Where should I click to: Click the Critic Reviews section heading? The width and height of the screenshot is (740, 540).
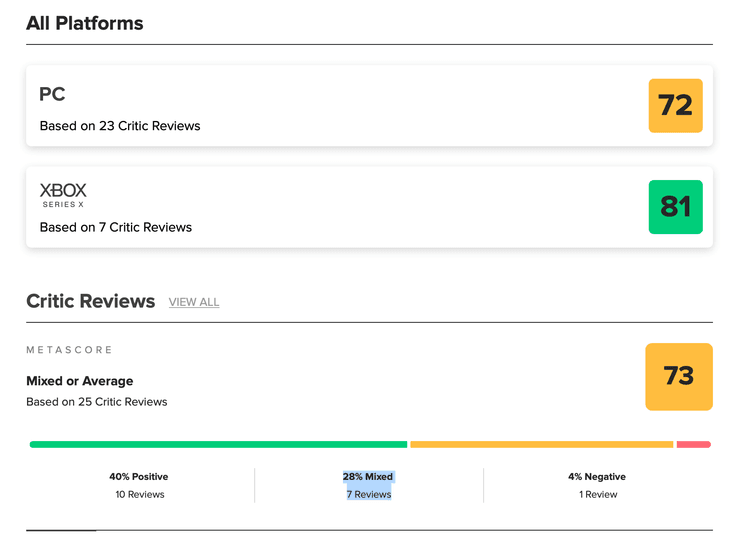pyautogui.click(x=91, y=301)
